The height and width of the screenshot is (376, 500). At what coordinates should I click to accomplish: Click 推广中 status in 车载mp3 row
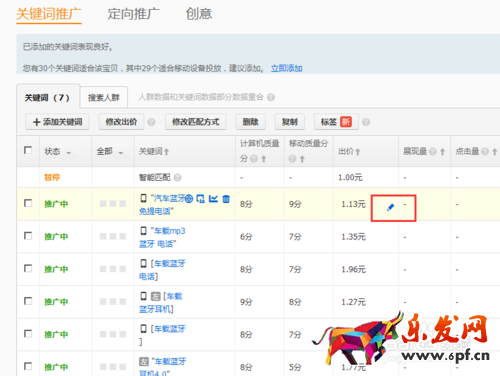point(56,237)
